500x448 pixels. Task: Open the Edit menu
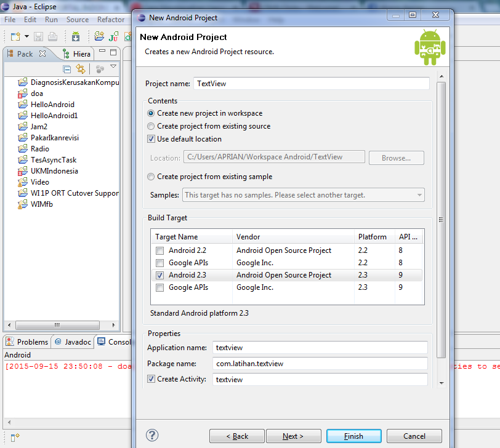(x=30, y=20)
